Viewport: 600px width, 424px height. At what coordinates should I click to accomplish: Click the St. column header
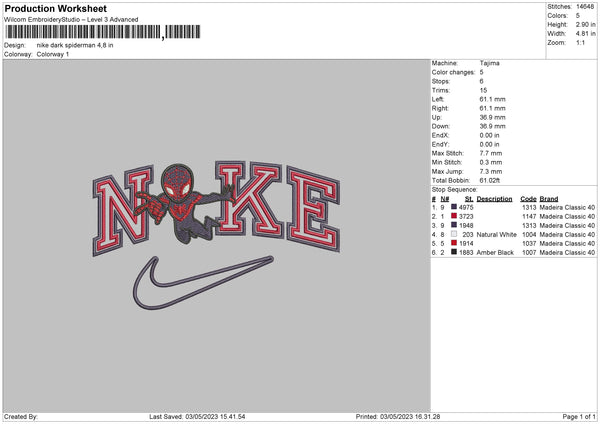[x=469, y=199]
